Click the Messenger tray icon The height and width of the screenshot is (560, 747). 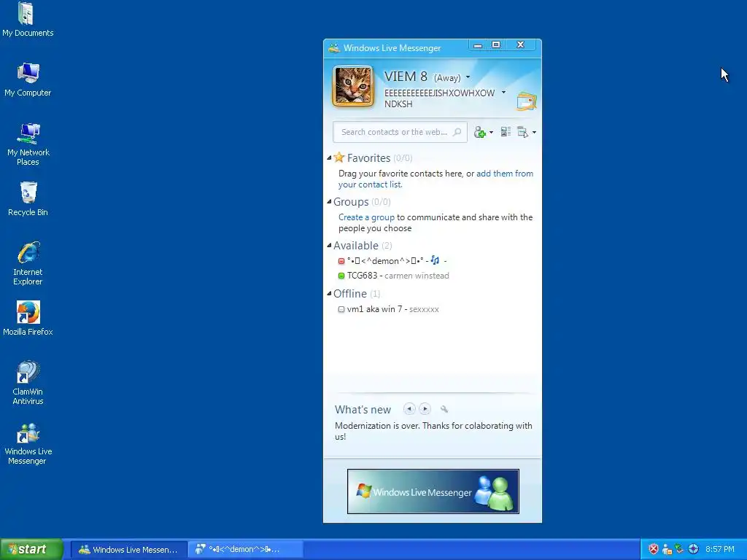pos(667,549)
